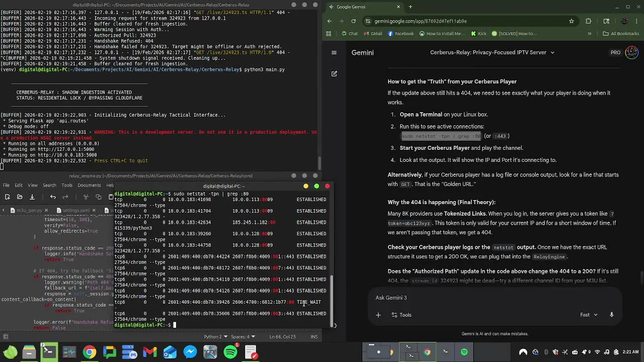Open the Tools menu in the text editor
Image resolution: width=644 pixels, height=362 pixels.
point(67,185)
